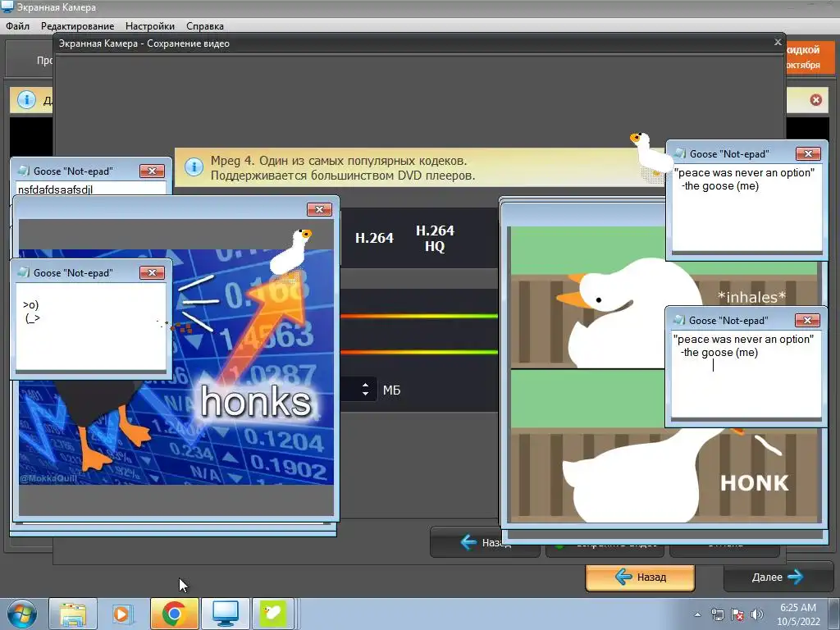The width and height of the screenshot is (840, 630).
Task: Click the Mpeg 4 codec description text
Action: pos(343,167)
